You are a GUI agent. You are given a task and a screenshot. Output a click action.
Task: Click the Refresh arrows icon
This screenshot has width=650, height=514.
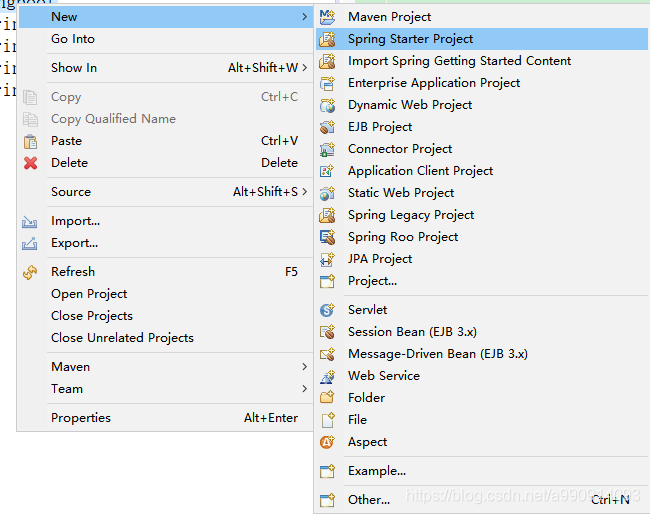[x=30, y=272]
